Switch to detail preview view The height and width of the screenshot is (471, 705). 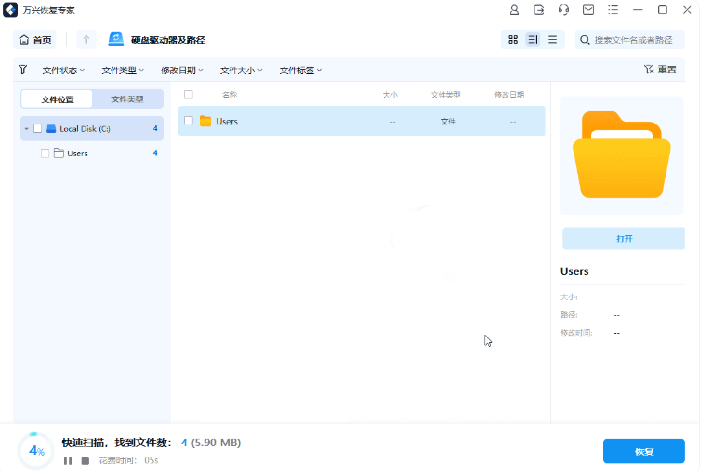(x=533, y=40)
